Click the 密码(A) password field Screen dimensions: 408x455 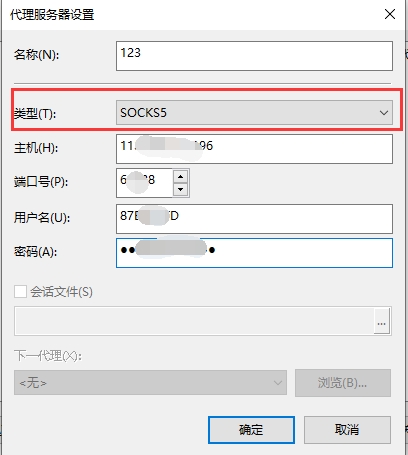click(x=254, y=253)
